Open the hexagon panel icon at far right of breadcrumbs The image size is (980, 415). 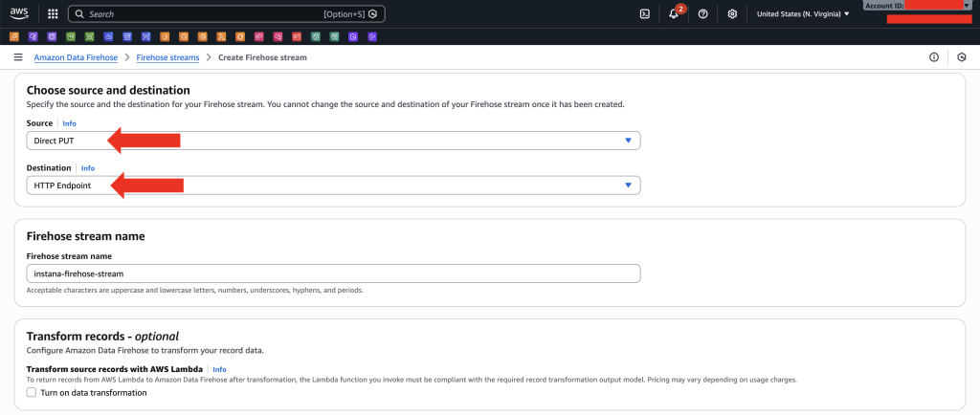point(961,57)
